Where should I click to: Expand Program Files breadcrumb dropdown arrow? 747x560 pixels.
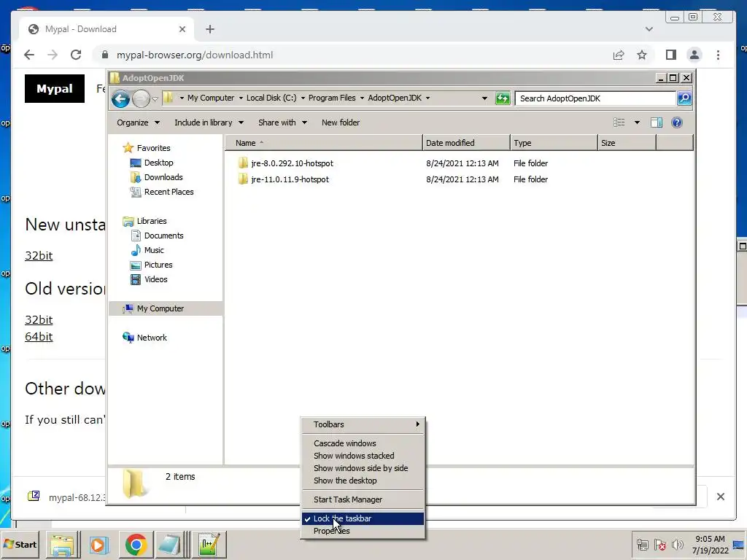[362, 98]
